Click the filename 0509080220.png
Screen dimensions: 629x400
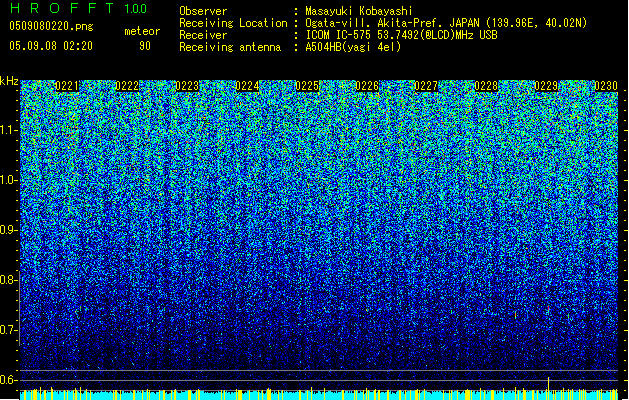pyautogui.click(x=51, y=26)
